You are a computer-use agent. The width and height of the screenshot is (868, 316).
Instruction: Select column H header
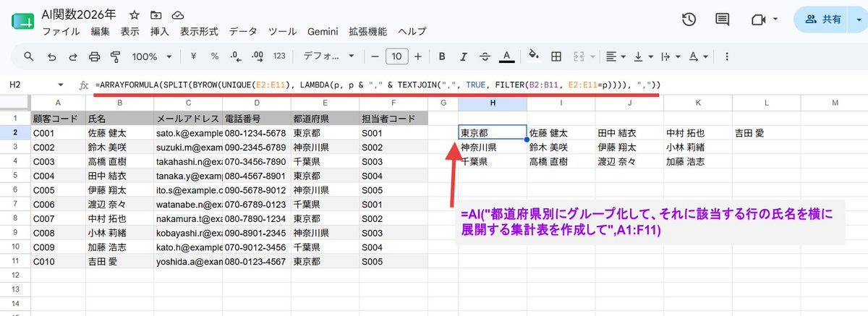point(493,103)
